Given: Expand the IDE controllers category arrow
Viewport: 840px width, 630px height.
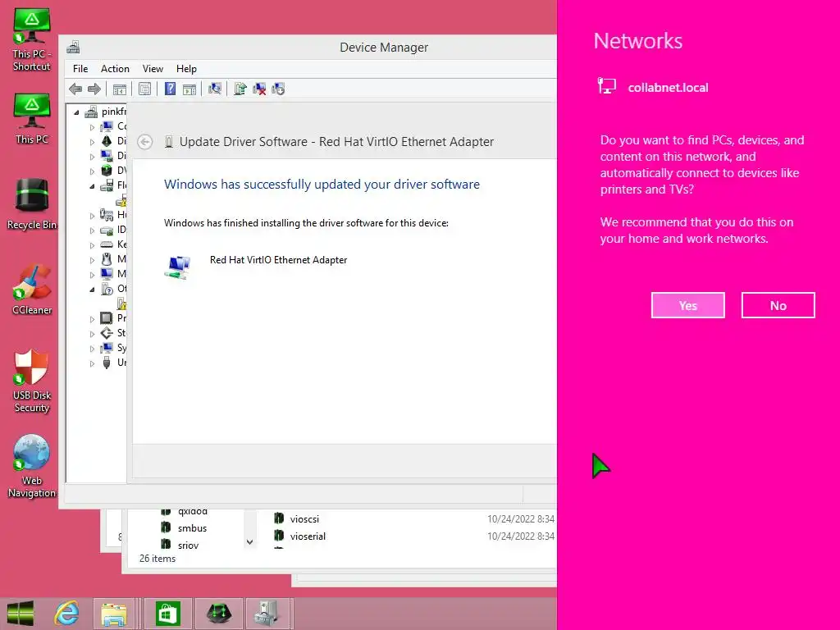Looking at the screenshot, I should pyautogui.click(x=92, y=231).
